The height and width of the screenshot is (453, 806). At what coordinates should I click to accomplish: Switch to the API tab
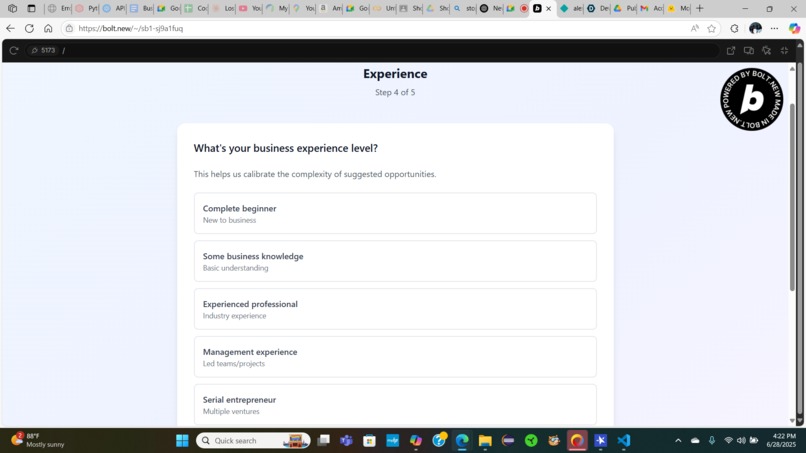(x=114, y=8)
